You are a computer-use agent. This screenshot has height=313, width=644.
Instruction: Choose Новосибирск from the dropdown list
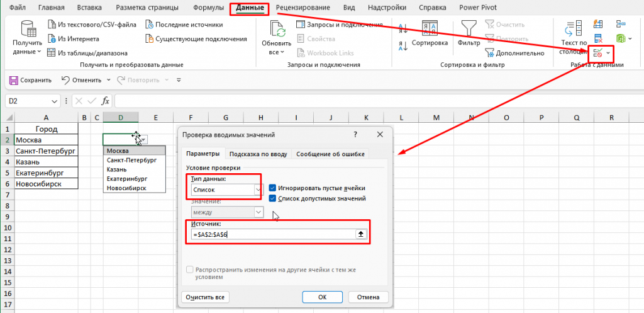pos(135,188)
